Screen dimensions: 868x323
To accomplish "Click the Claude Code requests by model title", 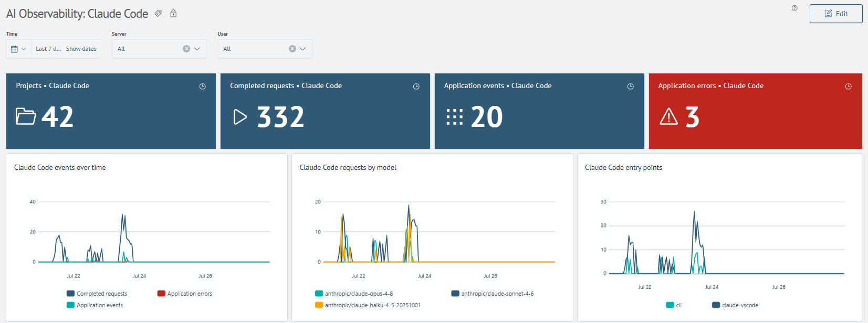I will point(348,168).
